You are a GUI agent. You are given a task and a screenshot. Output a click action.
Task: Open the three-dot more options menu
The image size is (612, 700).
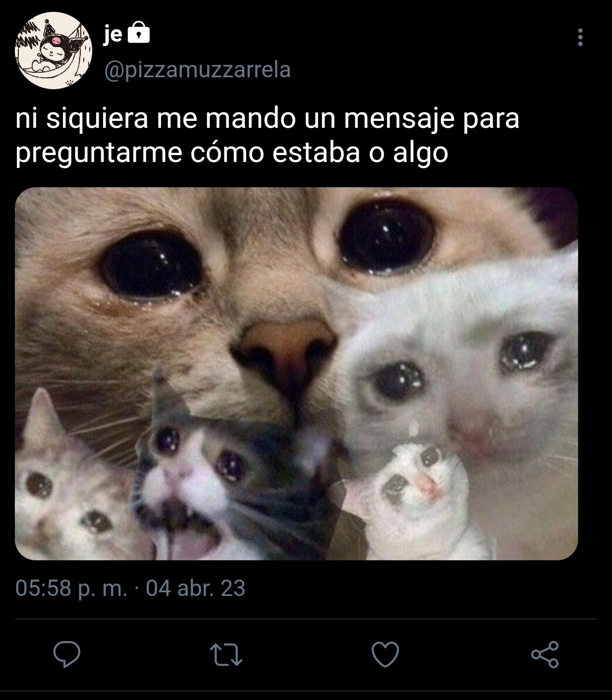click(580, 37)
